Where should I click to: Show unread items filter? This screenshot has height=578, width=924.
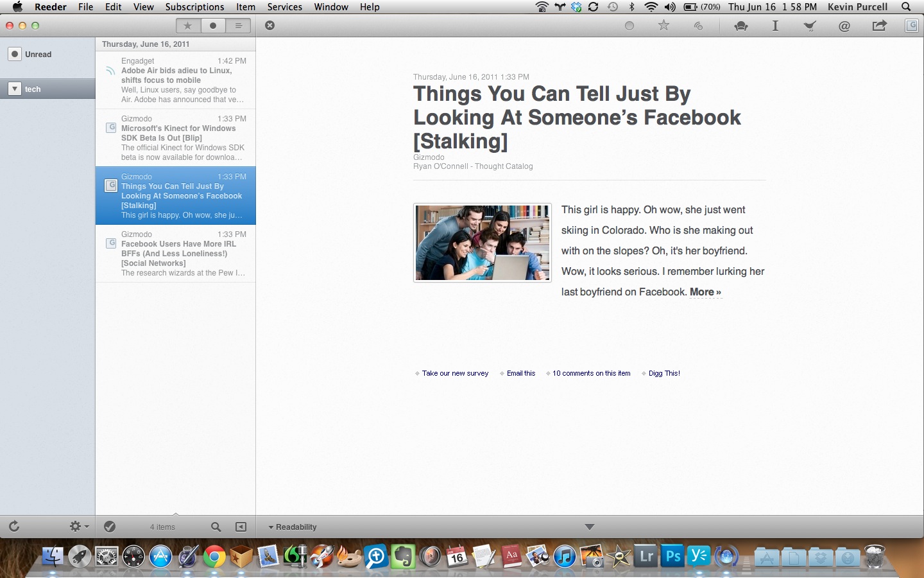(213, 26)
